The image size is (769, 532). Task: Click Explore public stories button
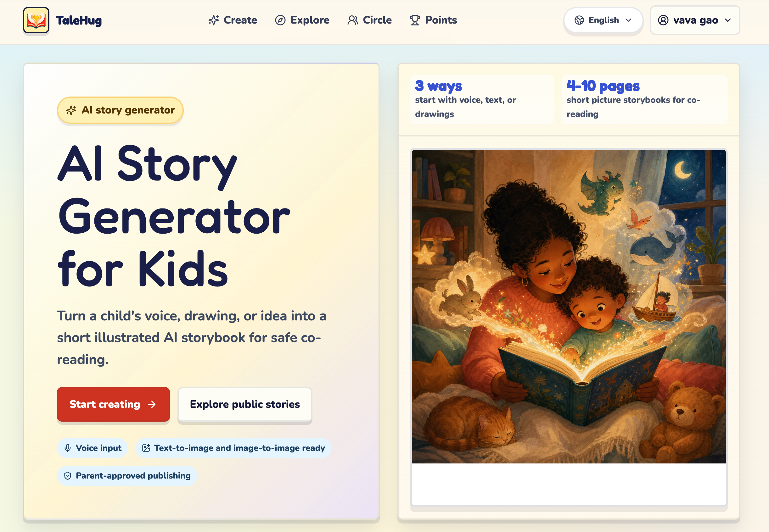coord(245,404)
